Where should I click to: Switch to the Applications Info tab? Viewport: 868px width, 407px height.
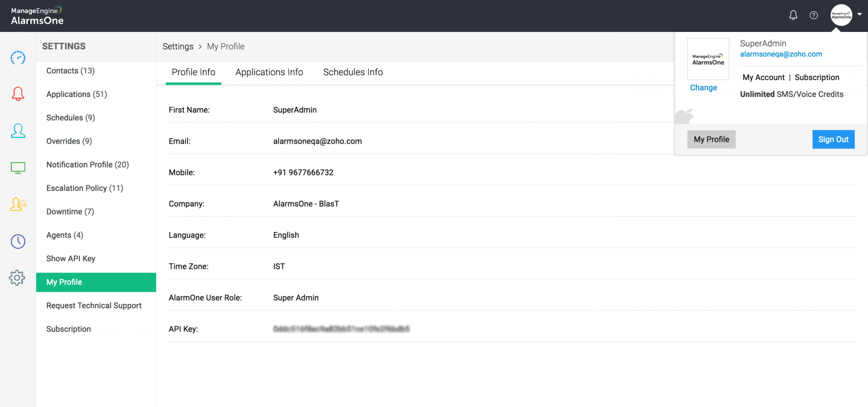pos(269,72)
